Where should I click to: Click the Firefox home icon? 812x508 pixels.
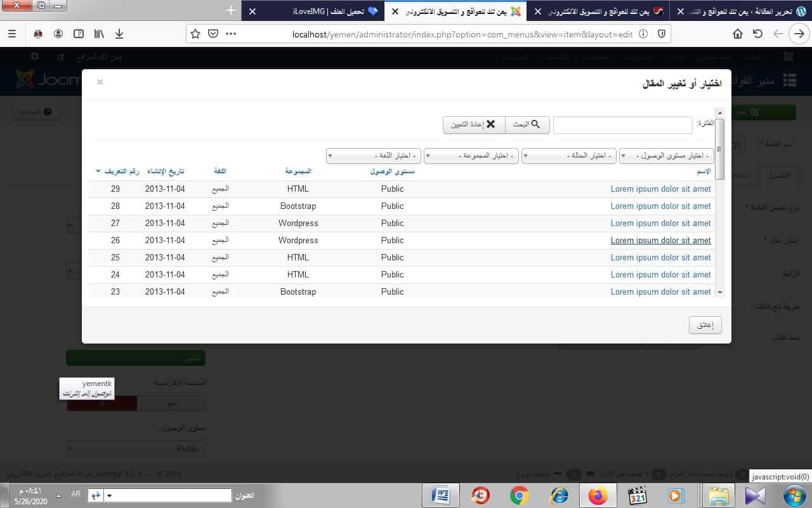(737, 34)
